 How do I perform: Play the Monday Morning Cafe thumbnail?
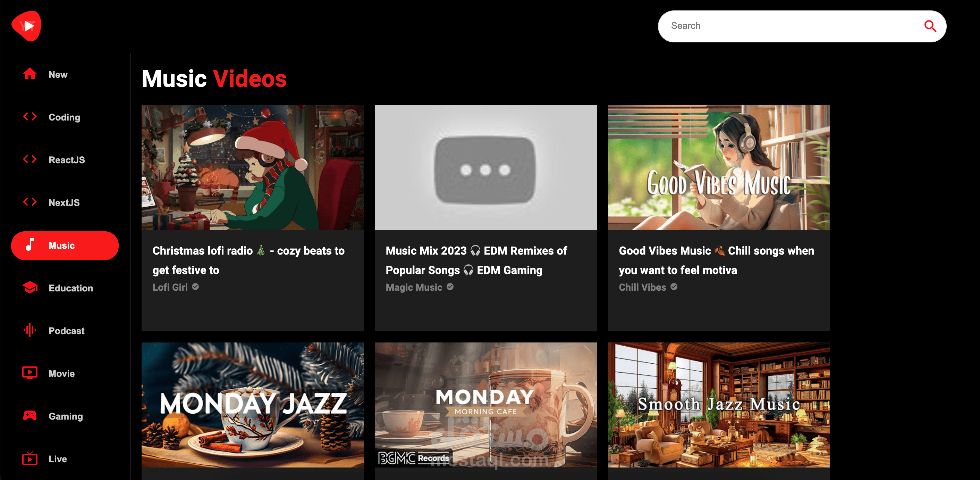tap(486, 405)
